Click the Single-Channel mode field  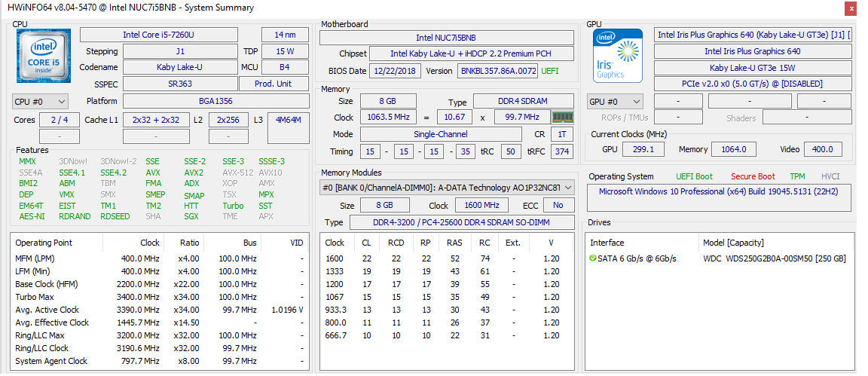coord(441,135)
